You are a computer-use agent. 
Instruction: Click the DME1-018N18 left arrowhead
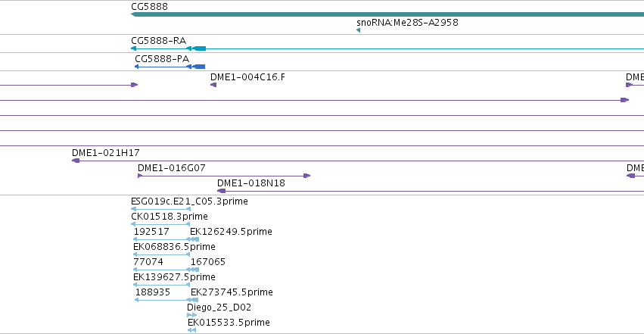[x=222, y=191]
